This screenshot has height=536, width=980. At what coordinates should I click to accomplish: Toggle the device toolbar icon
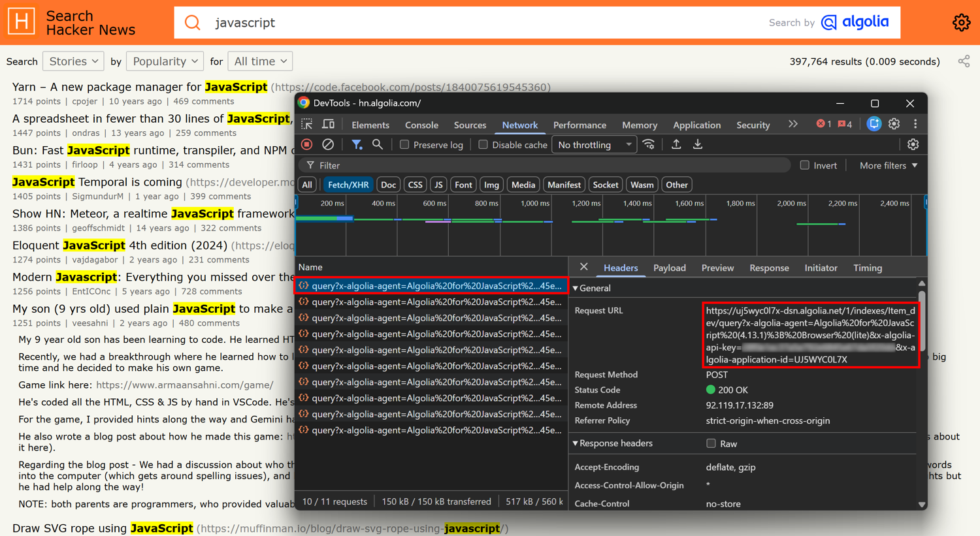pyautogui.click(x=329, y=125)
